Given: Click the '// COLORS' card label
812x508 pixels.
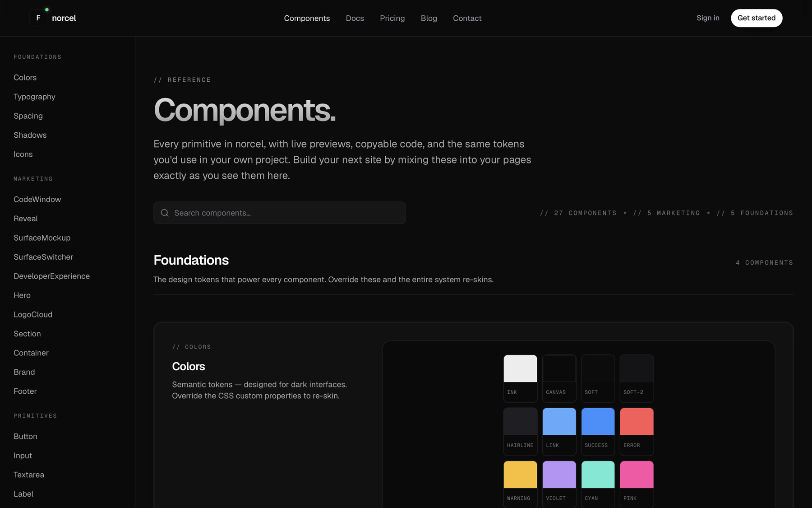Looking at the screenshot, I should 191,347.
